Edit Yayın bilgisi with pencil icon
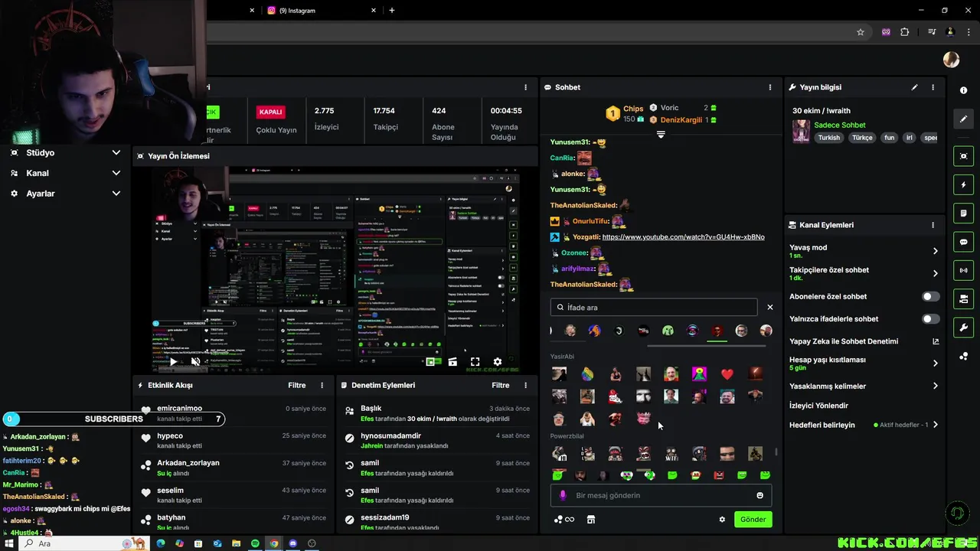The width and height of the screenshot is (980, 551). 914,87
